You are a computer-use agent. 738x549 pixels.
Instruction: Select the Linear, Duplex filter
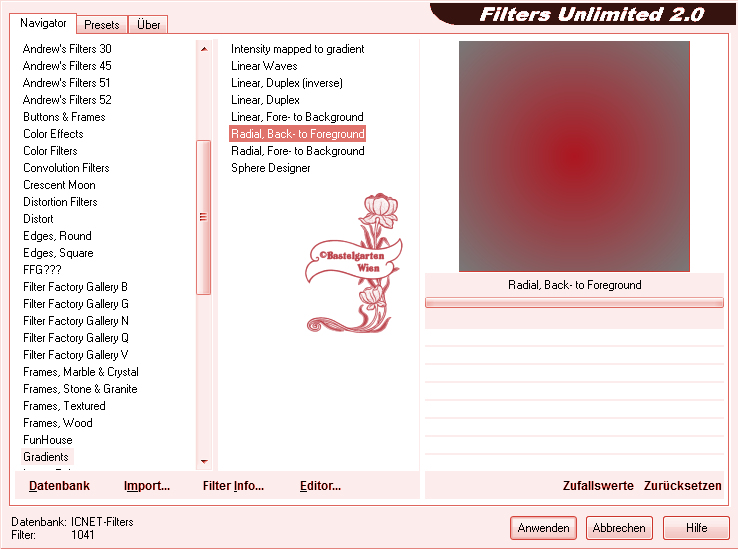pos(265,100)
